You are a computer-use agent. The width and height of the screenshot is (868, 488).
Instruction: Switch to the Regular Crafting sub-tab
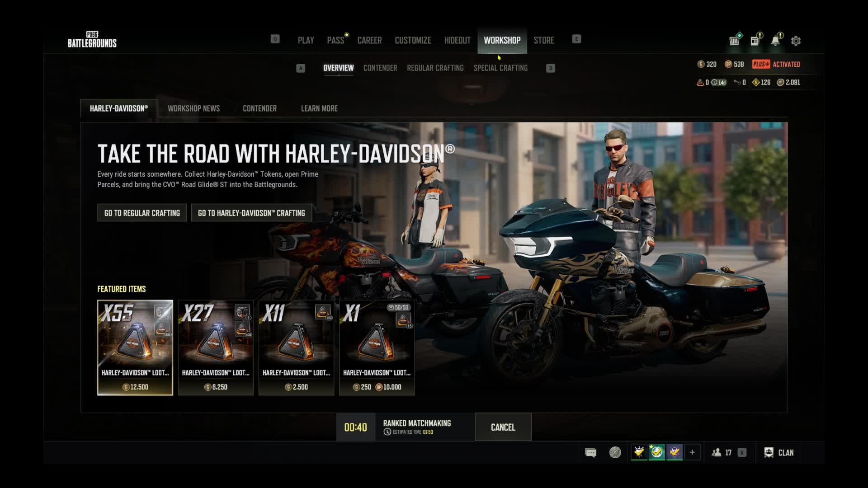435,68
